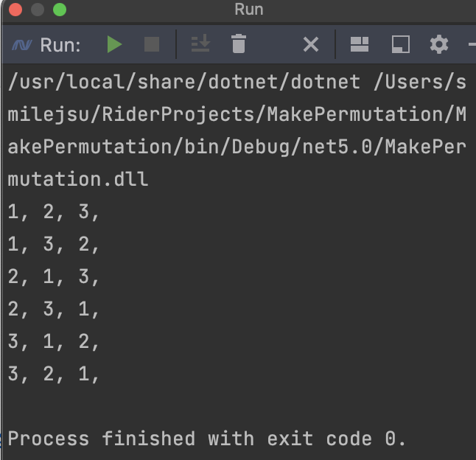Click the output line '2, 3, 1,'
476x460 pixels.
point(54,309)
